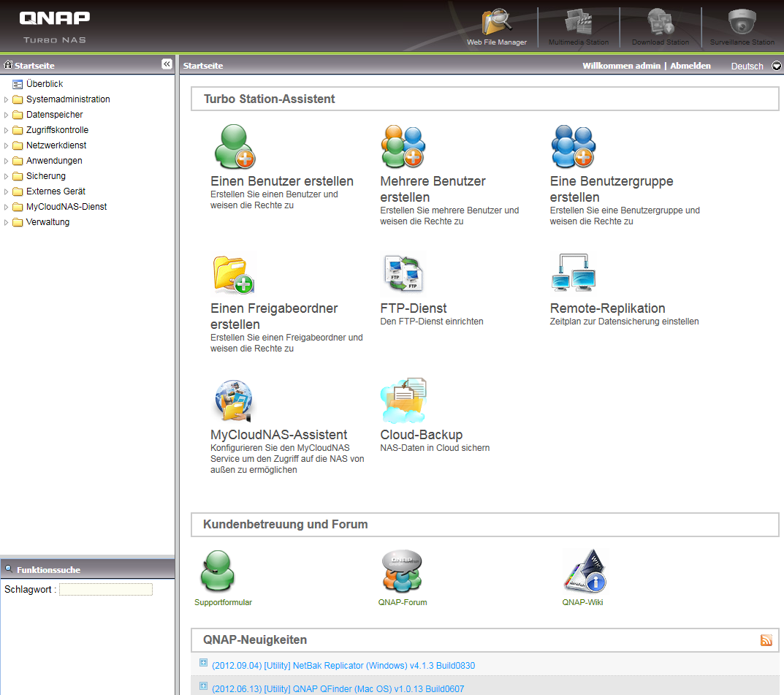Click the QNAP-Forum icon

(x=402, y=571)
